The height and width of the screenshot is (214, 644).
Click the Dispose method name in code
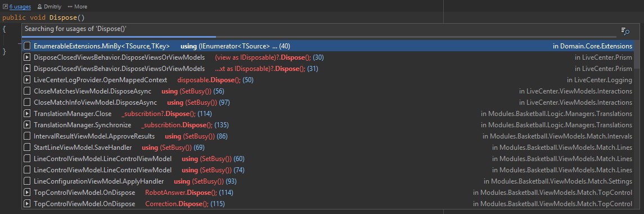point(63,17)
